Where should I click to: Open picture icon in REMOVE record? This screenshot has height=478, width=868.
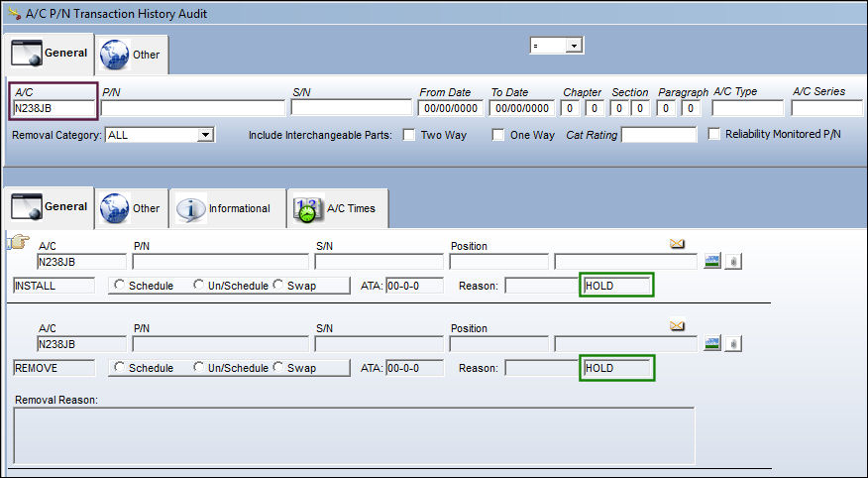point(712,343)
